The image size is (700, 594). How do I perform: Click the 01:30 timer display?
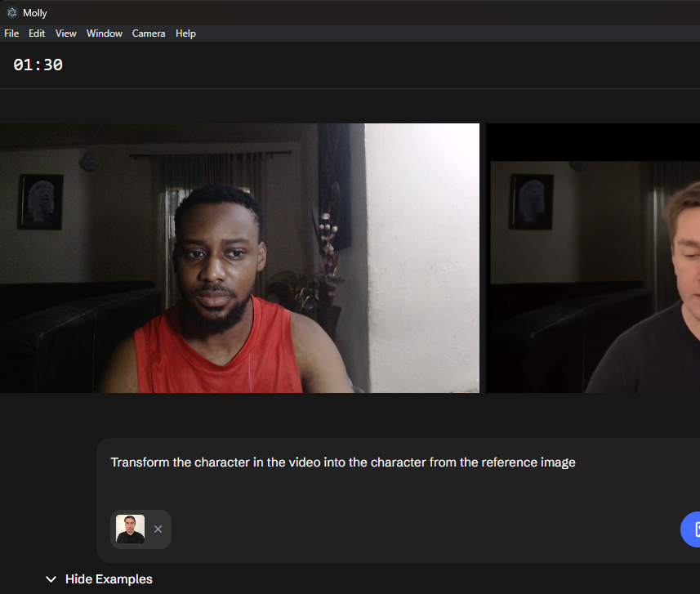tap(38, 65)
